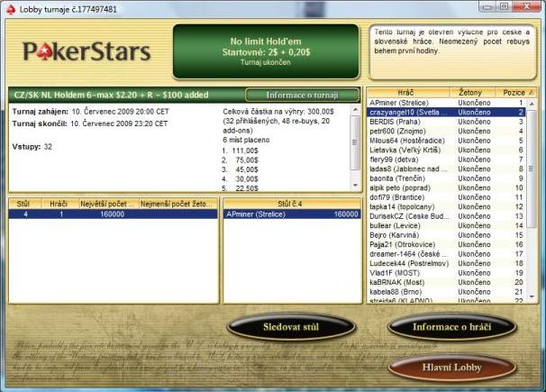Screen dimensions: 546x392
Task: Select alpik peto (poprad) player row
Action: (x=446, y=187)
